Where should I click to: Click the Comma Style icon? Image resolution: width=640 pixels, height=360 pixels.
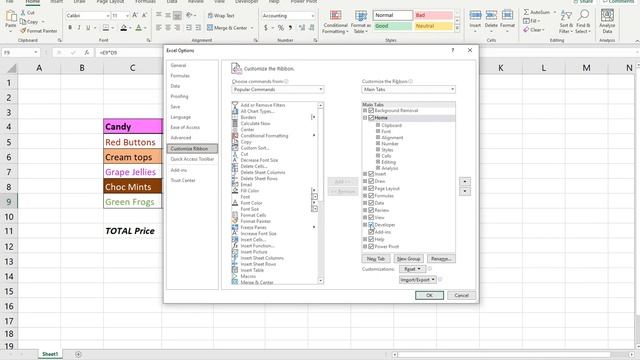290,28
